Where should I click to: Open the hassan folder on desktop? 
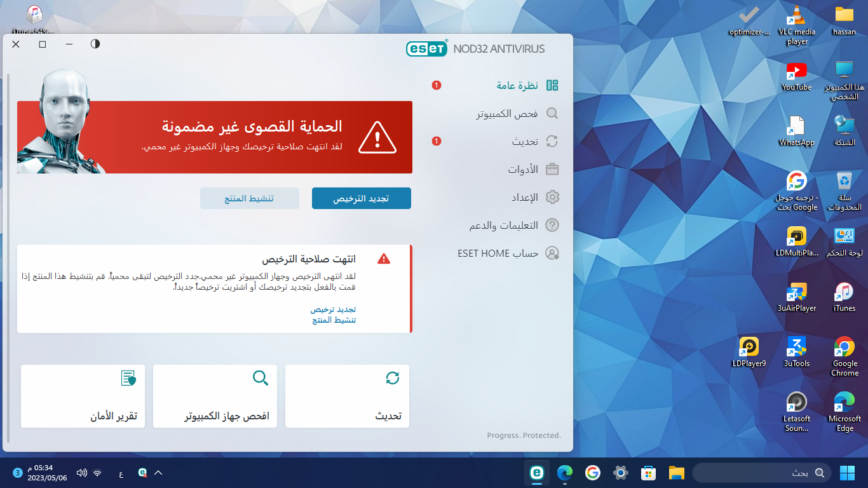[x=844, y=21]
